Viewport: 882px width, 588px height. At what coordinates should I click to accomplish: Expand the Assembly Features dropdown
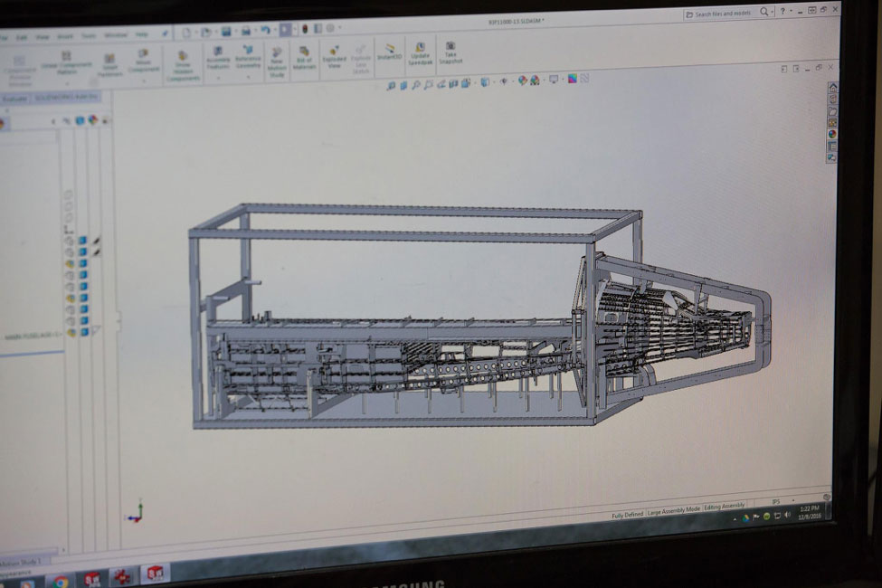(218, 78)
